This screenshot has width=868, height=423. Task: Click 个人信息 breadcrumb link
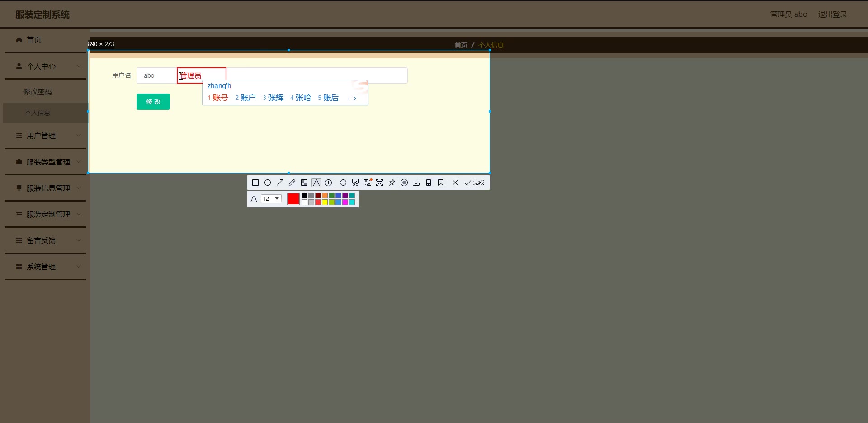pyautogui.click(x=491, y=45)
